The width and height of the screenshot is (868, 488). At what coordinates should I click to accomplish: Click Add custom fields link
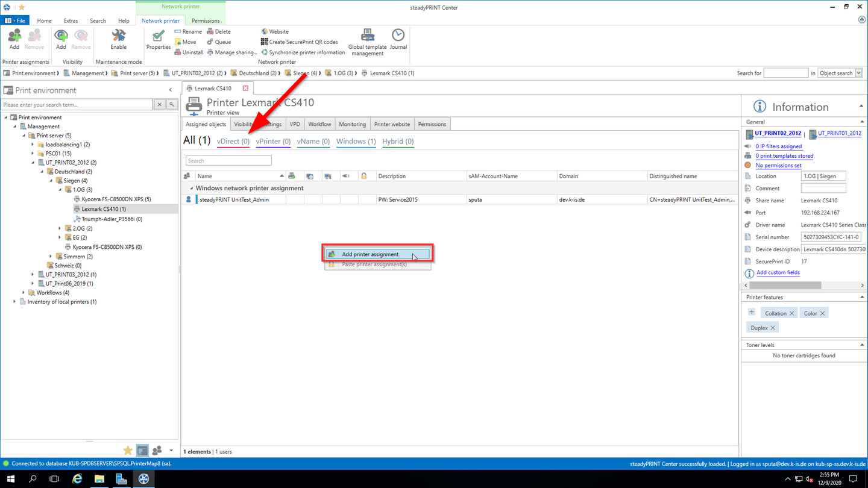pyautogui.click(x=778, y=272)
